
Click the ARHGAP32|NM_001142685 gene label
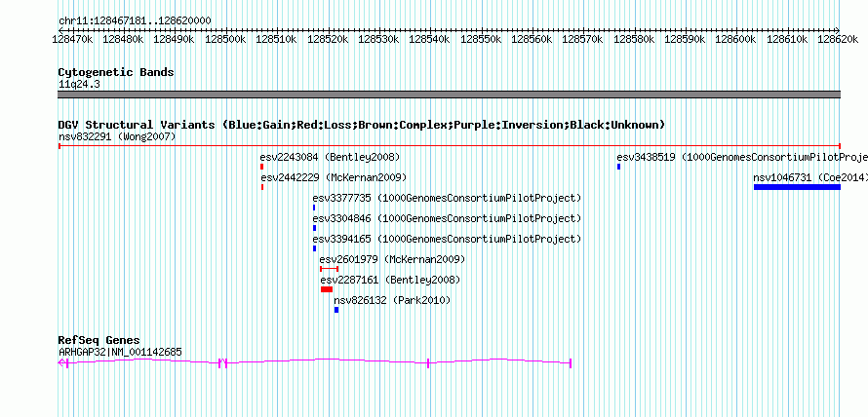click(x=120, y=353)
